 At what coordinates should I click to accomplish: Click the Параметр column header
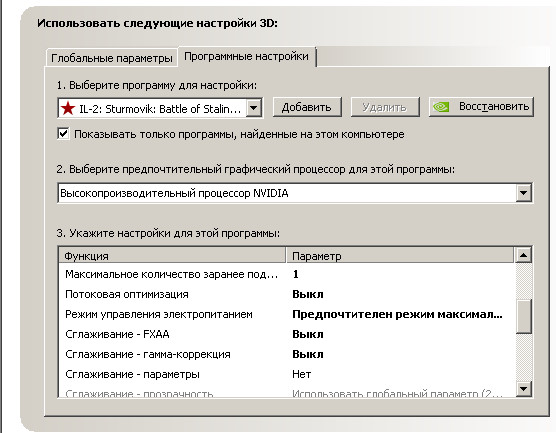tap(400, 256)
